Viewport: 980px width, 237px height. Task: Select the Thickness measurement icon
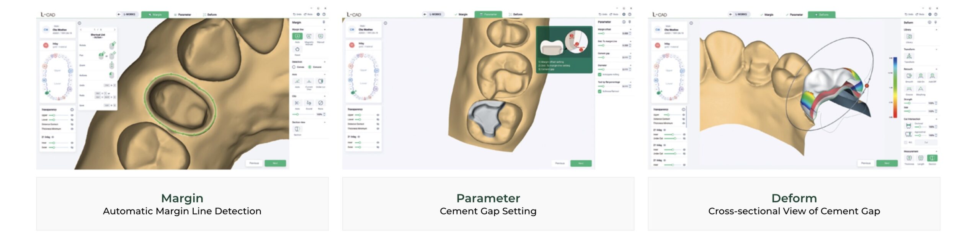pyautogui.click(x=909, y=158)
